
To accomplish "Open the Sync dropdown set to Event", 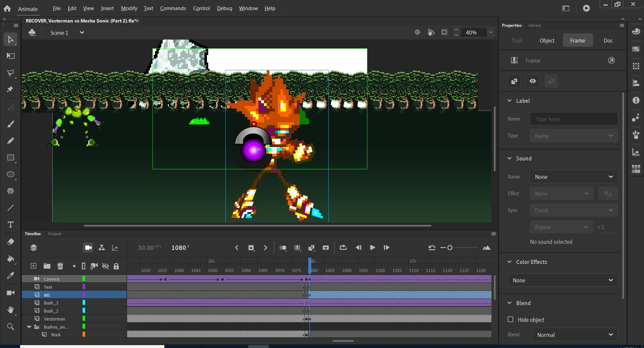I will tap(573, 210).
